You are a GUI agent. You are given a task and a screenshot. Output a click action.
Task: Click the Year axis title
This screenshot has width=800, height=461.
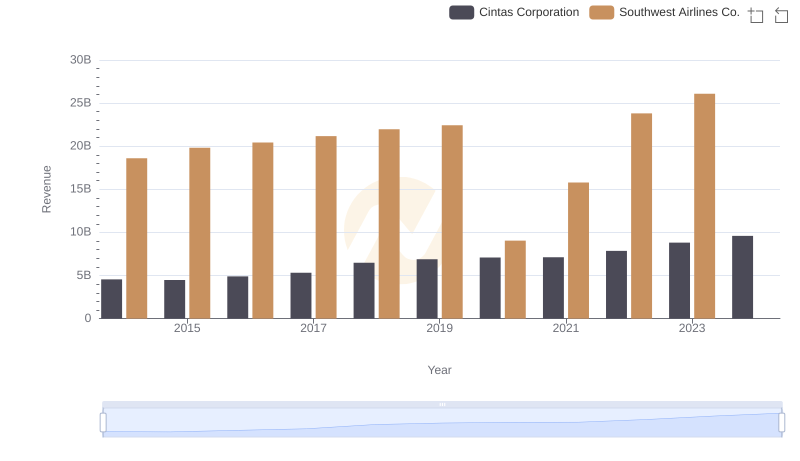point(439,370)
